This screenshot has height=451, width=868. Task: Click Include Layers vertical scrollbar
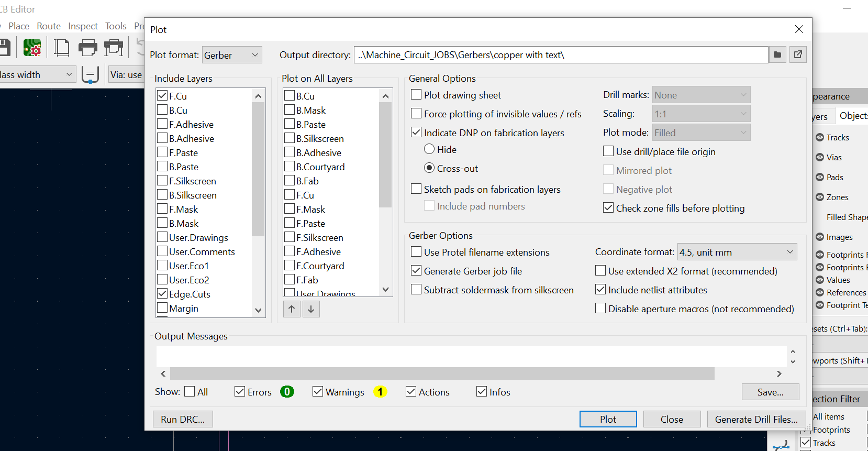[258, 169]
